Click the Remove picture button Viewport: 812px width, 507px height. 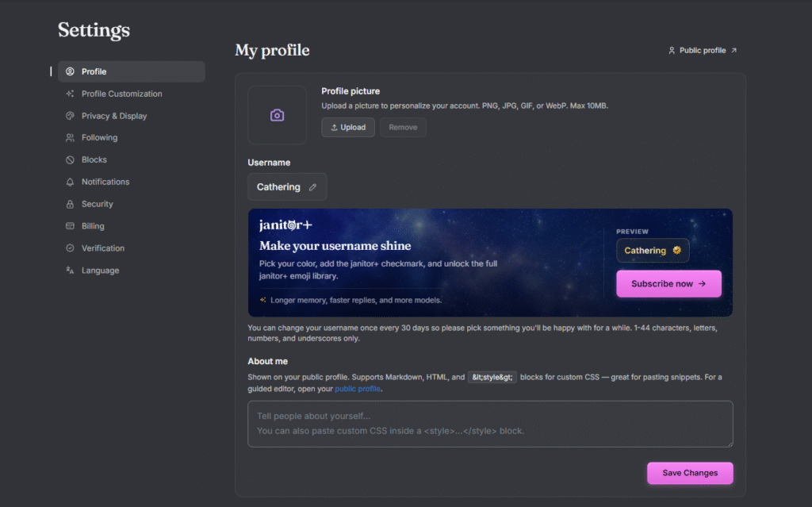pos(403,128)
